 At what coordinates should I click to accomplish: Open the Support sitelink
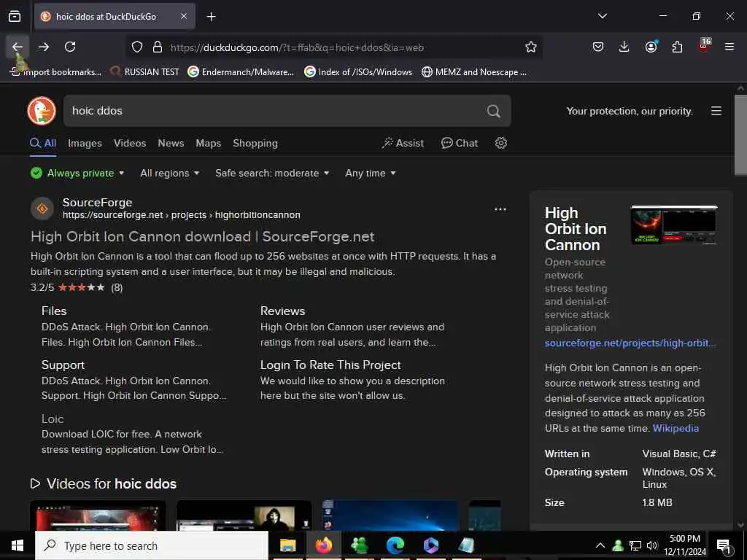tap(63, 365)
